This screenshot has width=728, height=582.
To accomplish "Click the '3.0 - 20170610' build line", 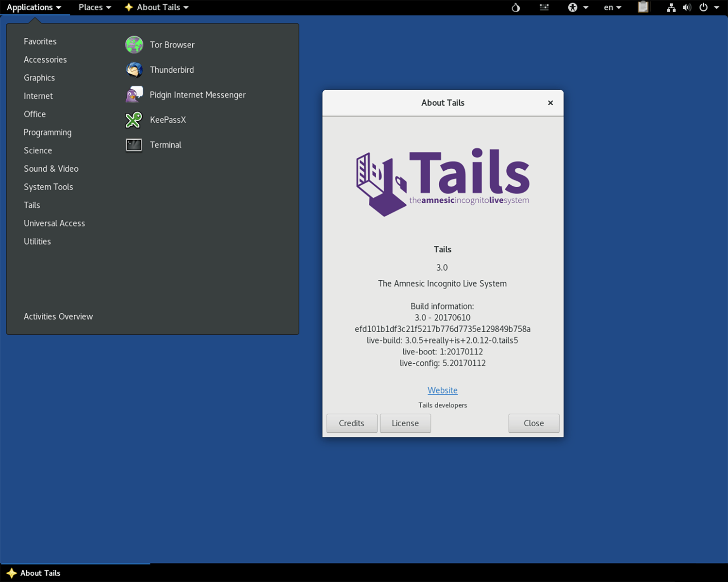I will [x=443, y=318].
